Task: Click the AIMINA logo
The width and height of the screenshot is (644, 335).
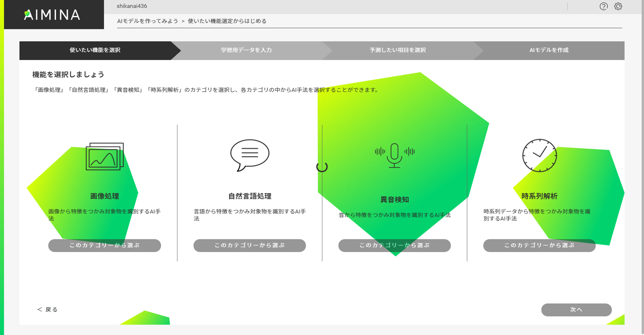Action: [x=52, y=15]
